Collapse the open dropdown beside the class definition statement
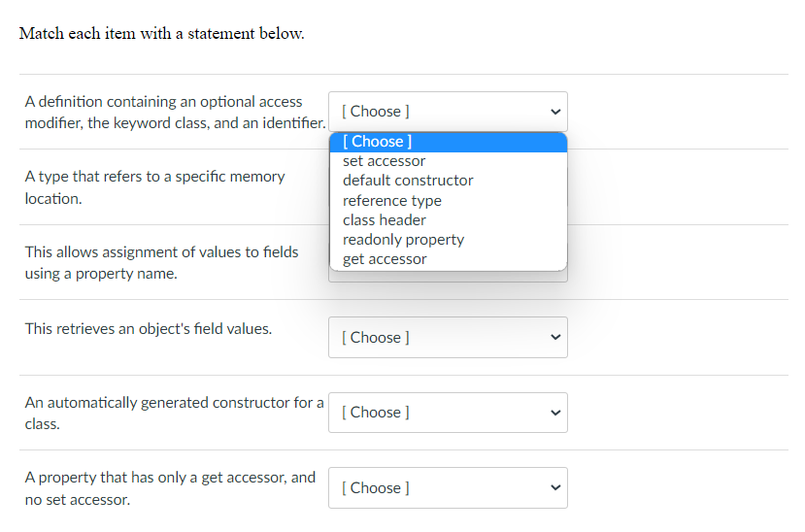 (447, 112)
